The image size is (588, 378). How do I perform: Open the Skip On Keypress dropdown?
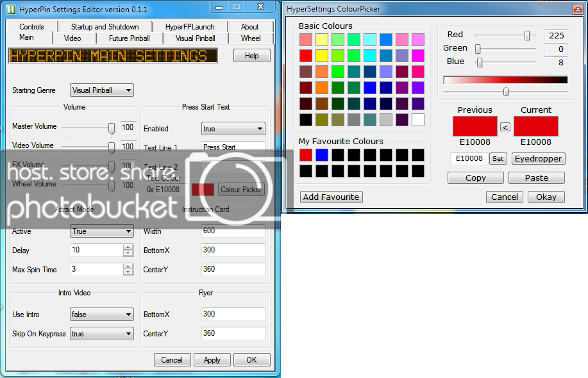(101, 333)
